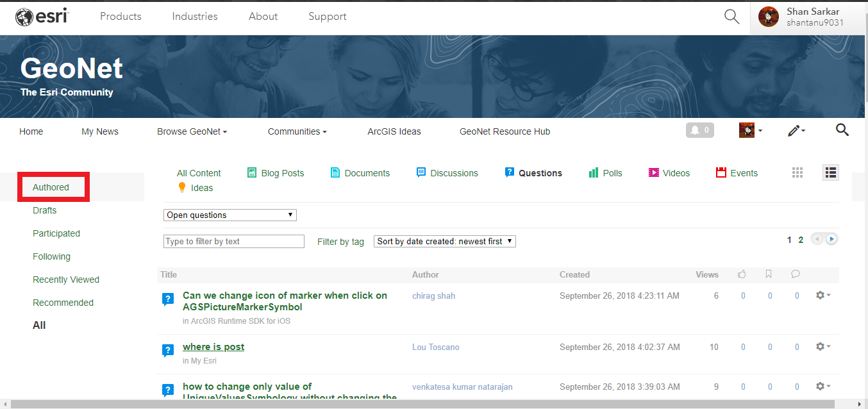Open the Open questions dropdown
This screenshot has height=409, width=868.
[x=230, y=215]
